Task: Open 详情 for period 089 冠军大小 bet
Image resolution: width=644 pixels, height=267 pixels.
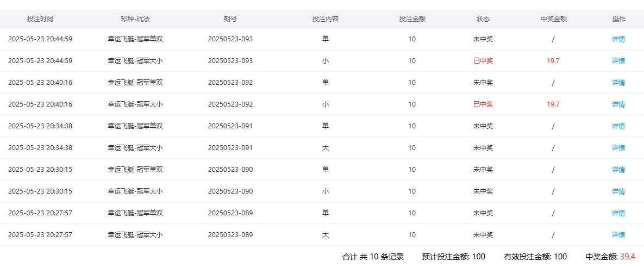Action: click(x=618, y=235)
